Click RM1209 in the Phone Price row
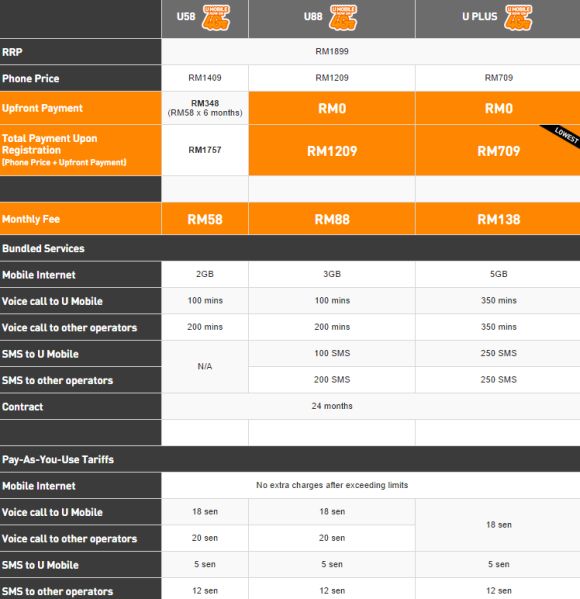The image size is (580, 599). [332, 78]
